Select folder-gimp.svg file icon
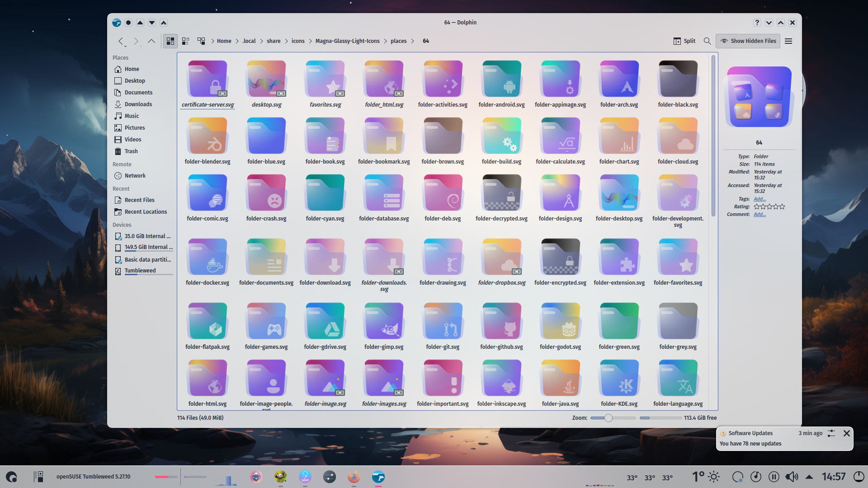The image size is (868, 488). (x=384, y=321)
